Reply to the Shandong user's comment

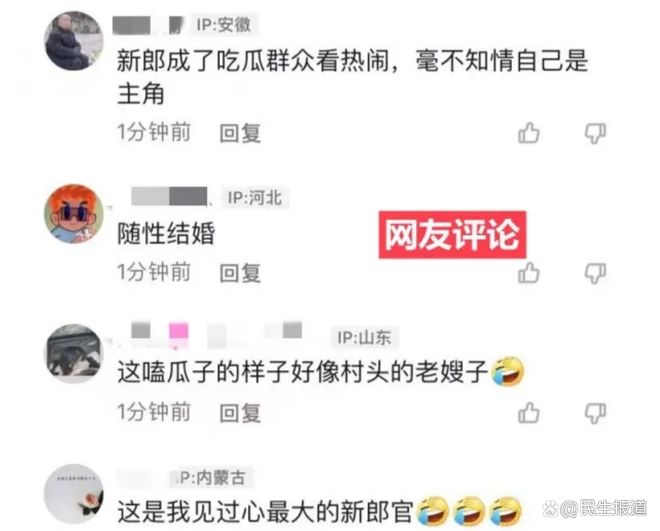pos(240,412)
